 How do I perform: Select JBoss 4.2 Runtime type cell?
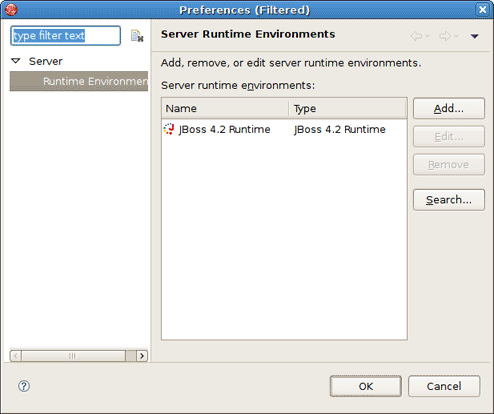click(x=339, y=129)
